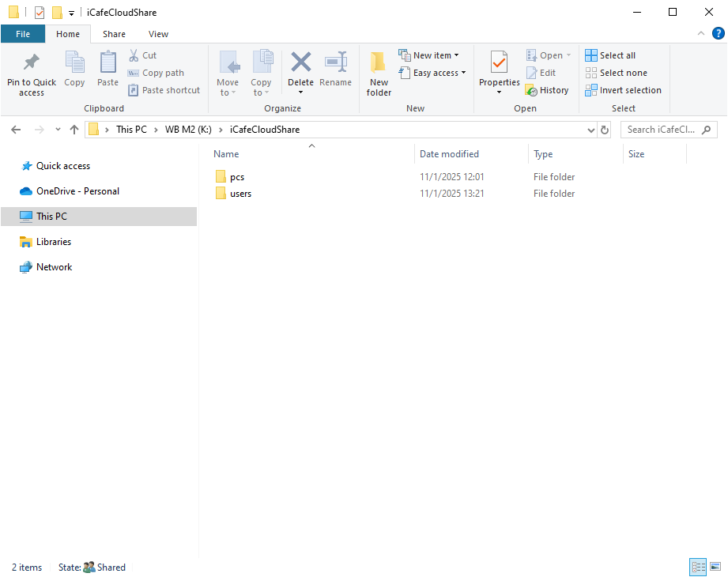Click in the Search iCafeCloudShare box

[x=662, y=130]
